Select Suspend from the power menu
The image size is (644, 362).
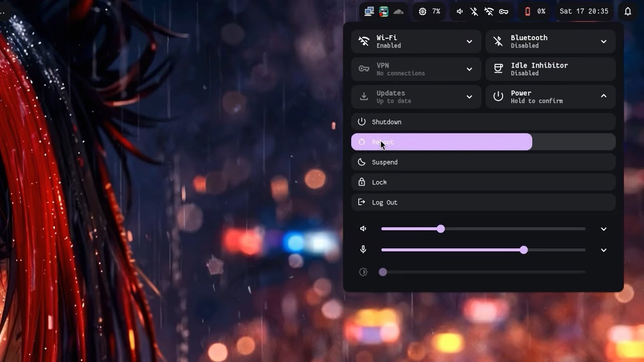[x=484, y=162]
